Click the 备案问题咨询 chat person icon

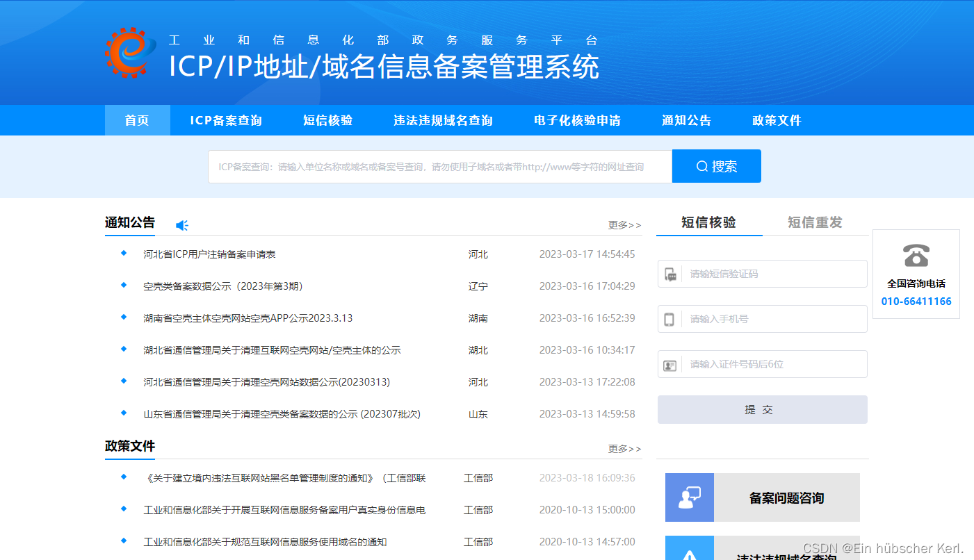click(x=690, y=497)
